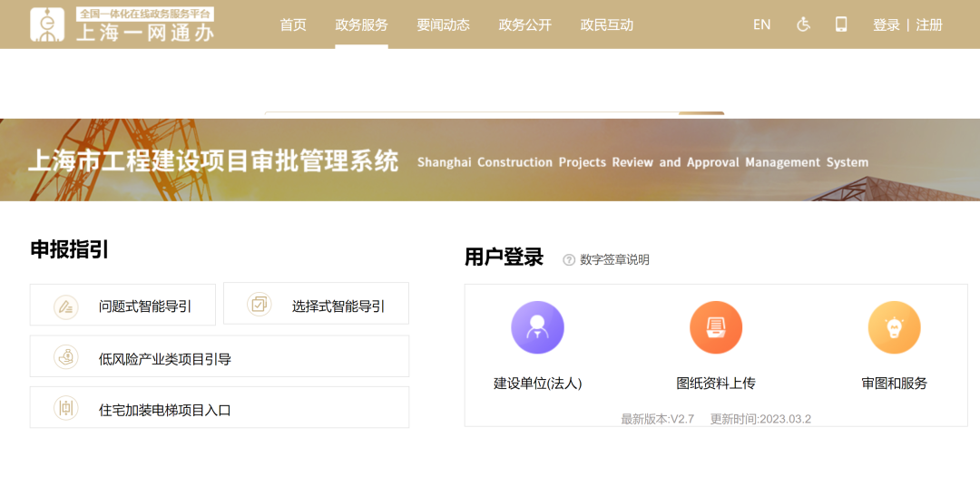Viewport: 980px width, 486px height.
Task: Click the 选择式智能导引 checkbox icon
Action: point(260,305)
